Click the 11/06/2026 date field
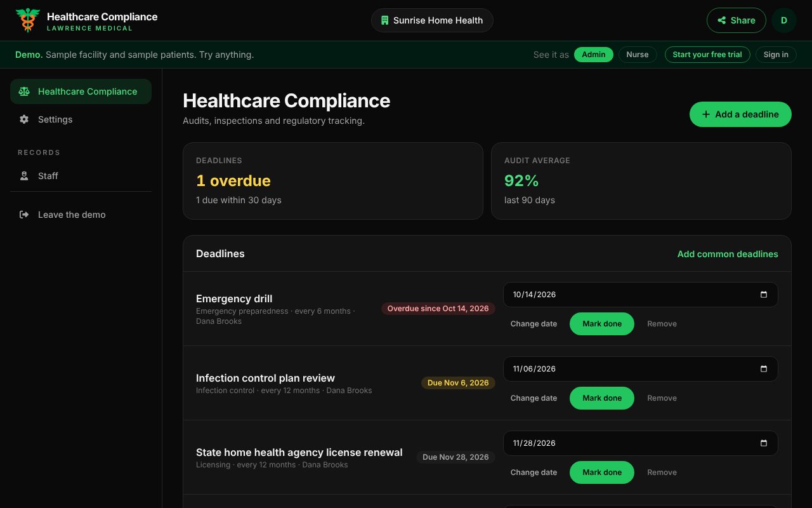 641,369
